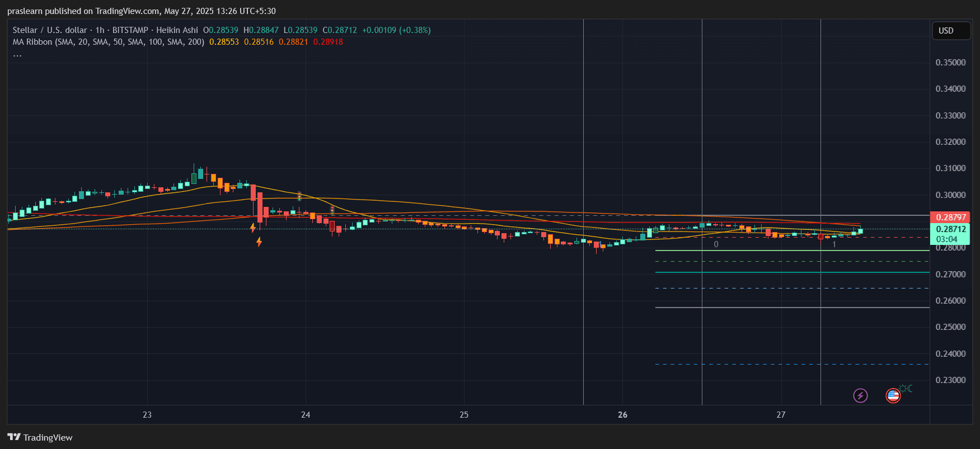
Task: Open the USD currency selector
Action: click(951, 31)
